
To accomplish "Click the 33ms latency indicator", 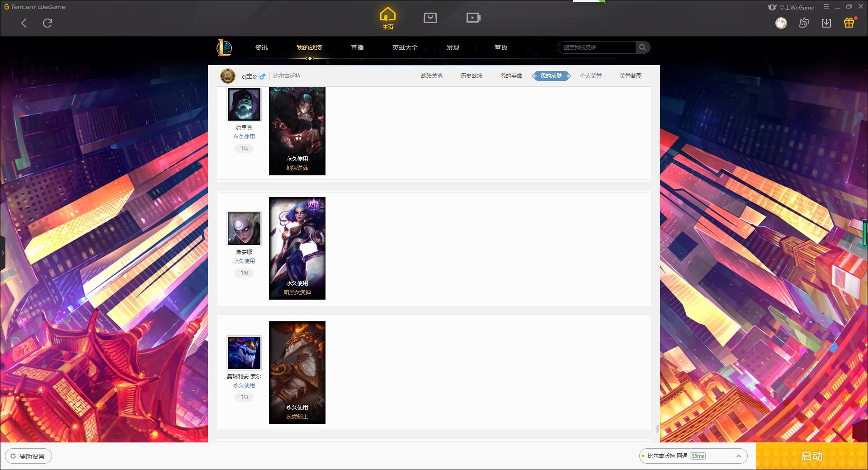I will pyautogui.click(x=698, y=456).
